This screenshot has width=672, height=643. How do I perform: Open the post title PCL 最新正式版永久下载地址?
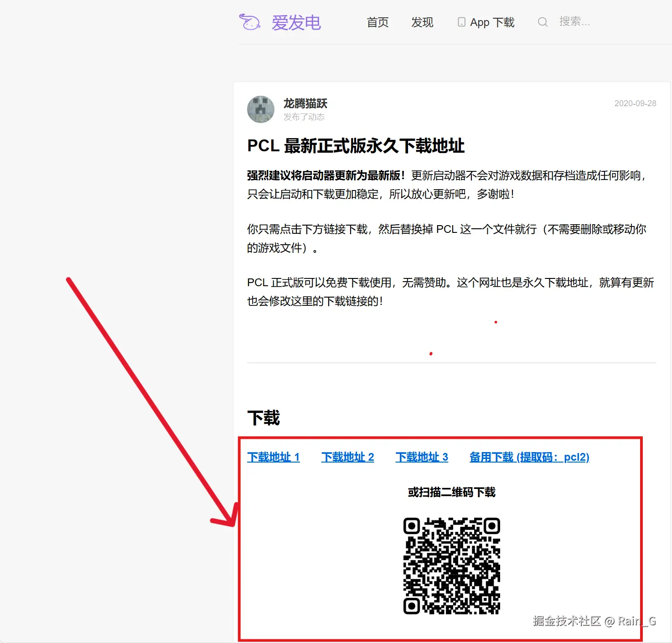coord(356,146)
